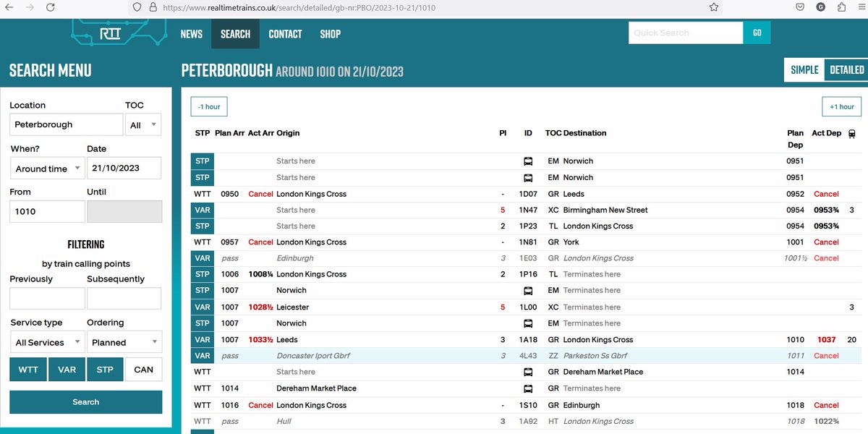
Task: Open service ID 4L43 to Parkeston Ss Gbrf
Action: click(x=528, y=356)
